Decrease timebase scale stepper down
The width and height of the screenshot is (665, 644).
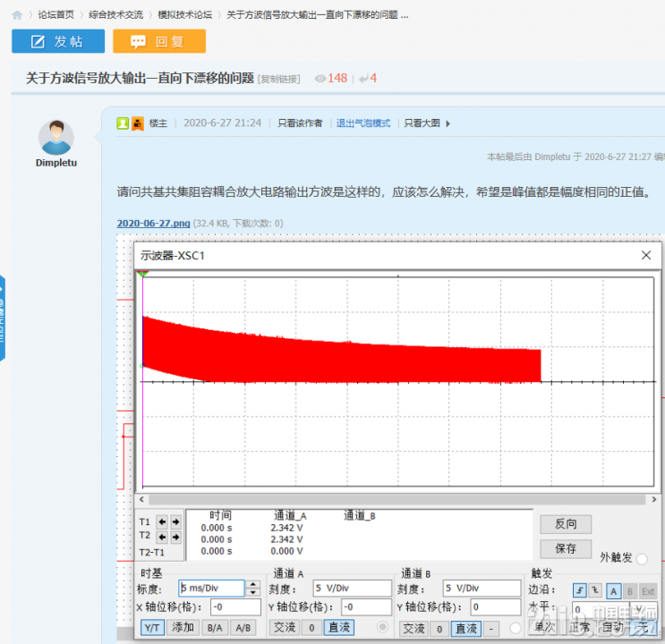(253, 592)
